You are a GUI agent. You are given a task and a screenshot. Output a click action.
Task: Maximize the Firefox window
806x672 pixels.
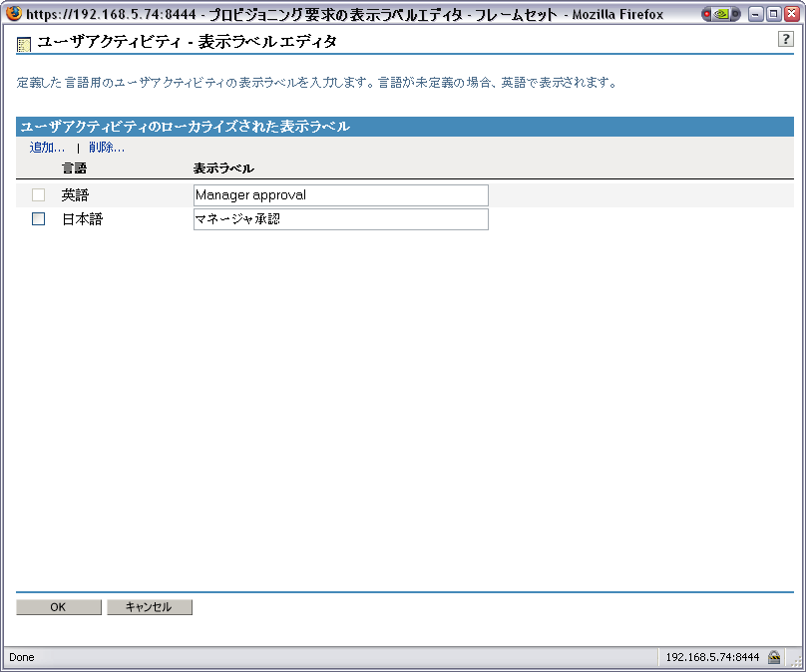pyautogui.click(x=773, y=14)
